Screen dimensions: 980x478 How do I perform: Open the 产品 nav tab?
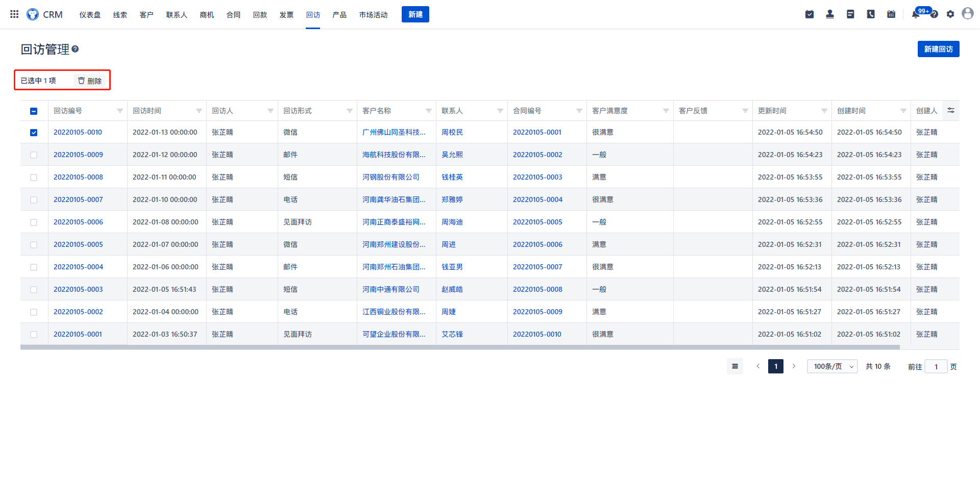click(339, 15)
